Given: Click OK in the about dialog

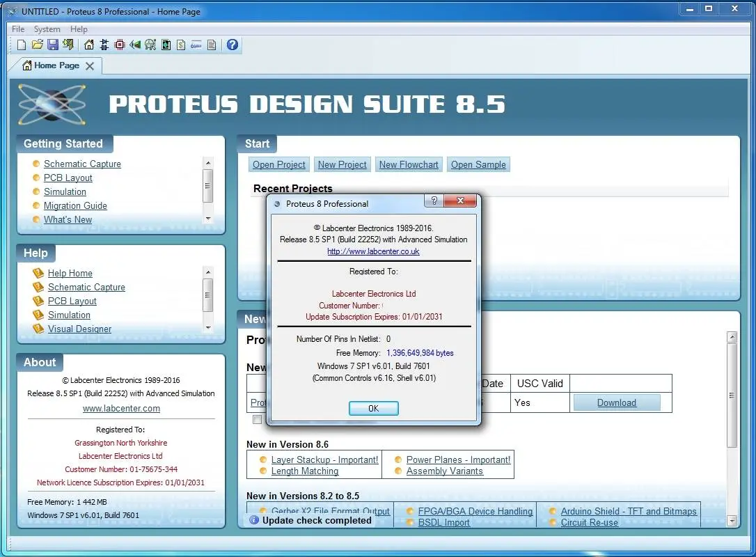Looking at the screenshot, I should tap(374, 409).
